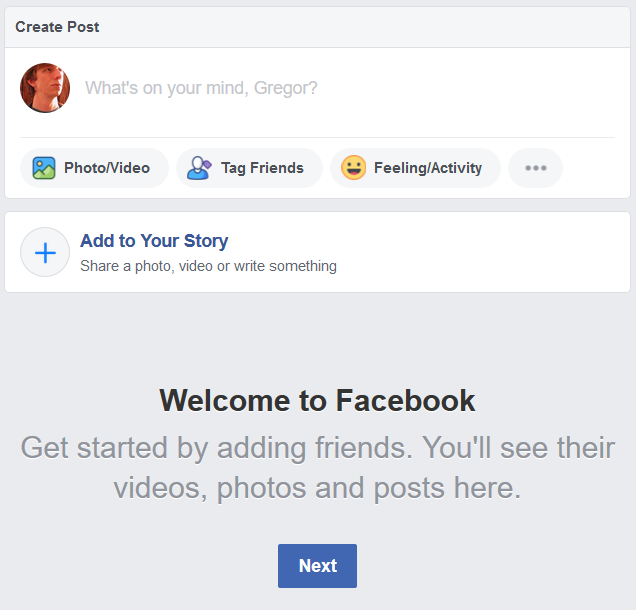Click the "Welcome to Facebook" heading
This screenshot has height=610, width=636.
(x=317, y=401)
